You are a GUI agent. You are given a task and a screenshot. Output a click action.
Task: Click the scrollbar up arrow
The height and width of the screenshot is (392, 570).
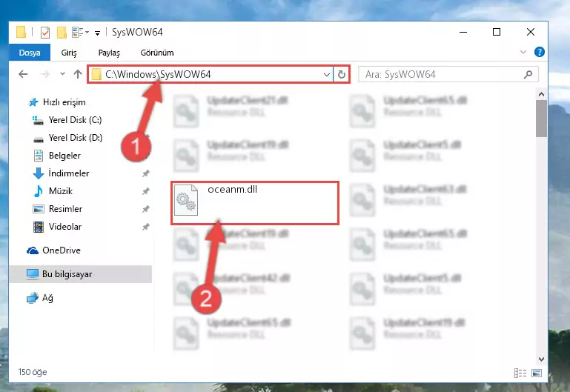click(x=541, y=94)
